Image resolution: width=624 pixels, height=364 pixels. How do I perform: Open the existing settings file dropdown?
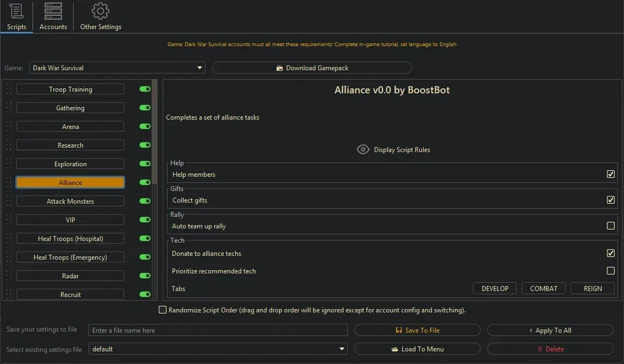(218, 349)
